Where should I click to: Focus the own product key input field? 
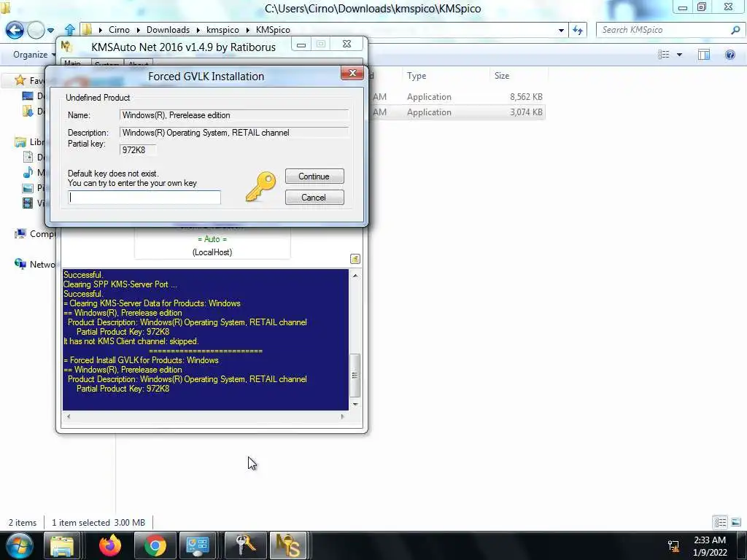point(144,197)
